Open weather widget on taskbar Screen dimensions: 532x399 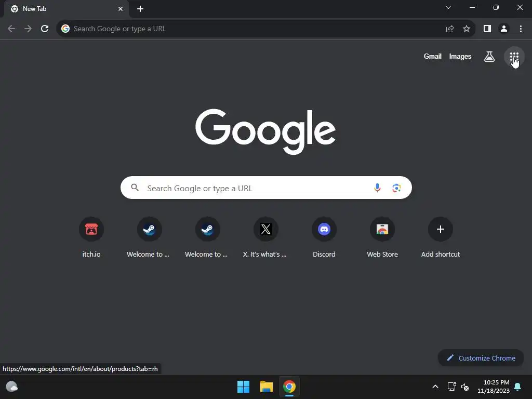[x=12, y=387]
